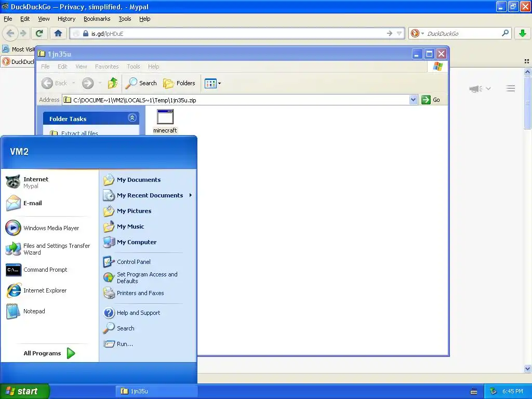Open Explorer Favorites menu
532x399 pixels.
tap(107, 66)
